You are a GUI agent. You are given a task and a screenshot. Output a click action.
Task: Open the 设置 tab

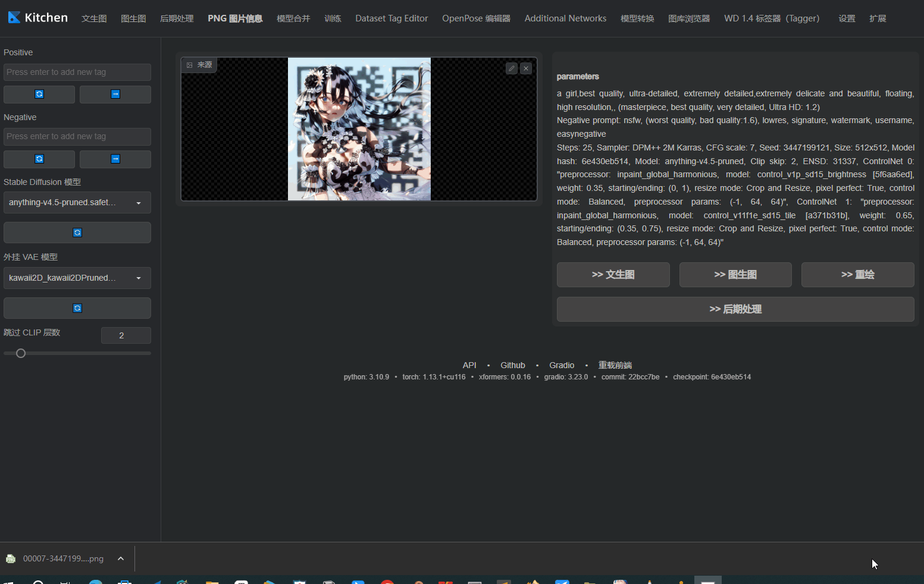pyautogui.click(x=847, y=18)
